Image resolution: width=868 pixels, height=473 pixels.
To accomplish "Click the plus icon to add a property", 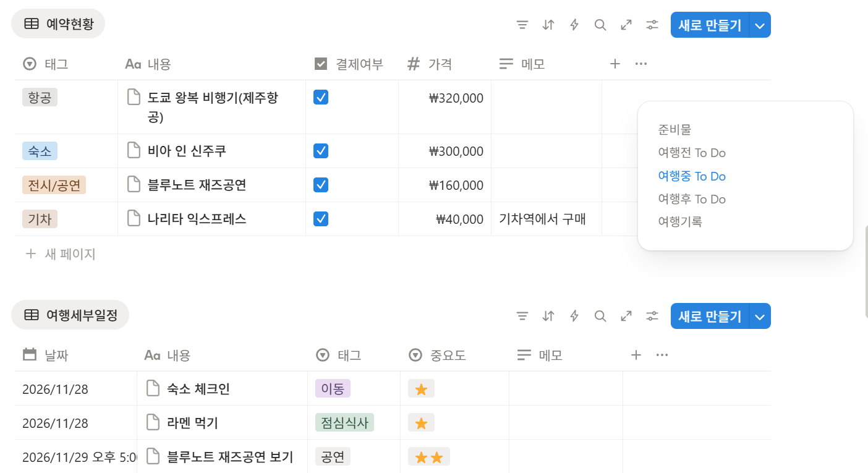I will click(x=615, y=64).
